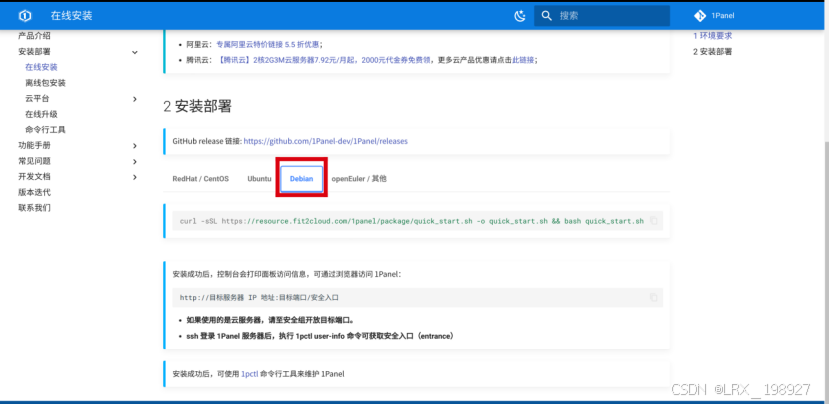Screen dimensions: 830x405
Task: Open 常见问题 section
Action: (34, 161)
